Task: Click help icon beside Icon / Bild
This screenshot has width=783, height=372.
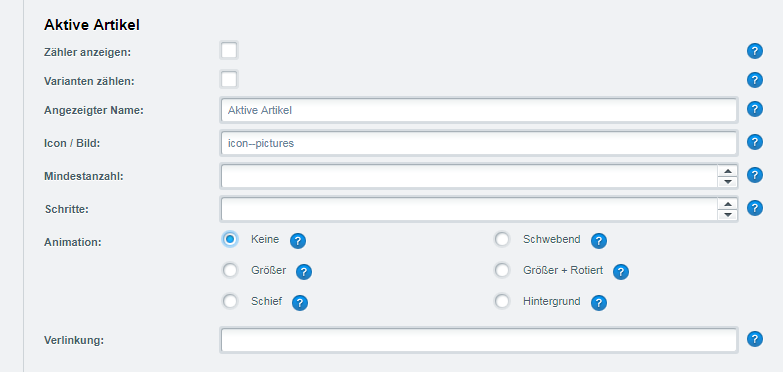Action: 755,142
